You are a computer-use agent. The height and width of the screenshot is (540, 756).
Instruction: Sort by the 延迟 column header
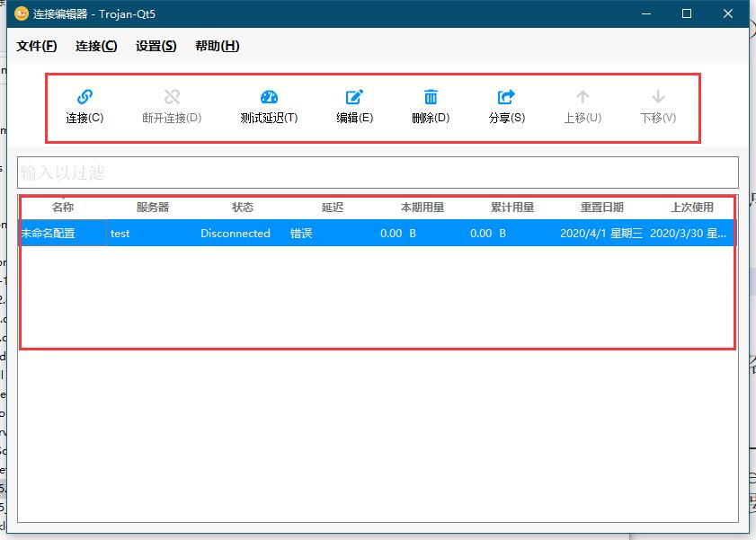pyautogui.click(x=332, y=207)
